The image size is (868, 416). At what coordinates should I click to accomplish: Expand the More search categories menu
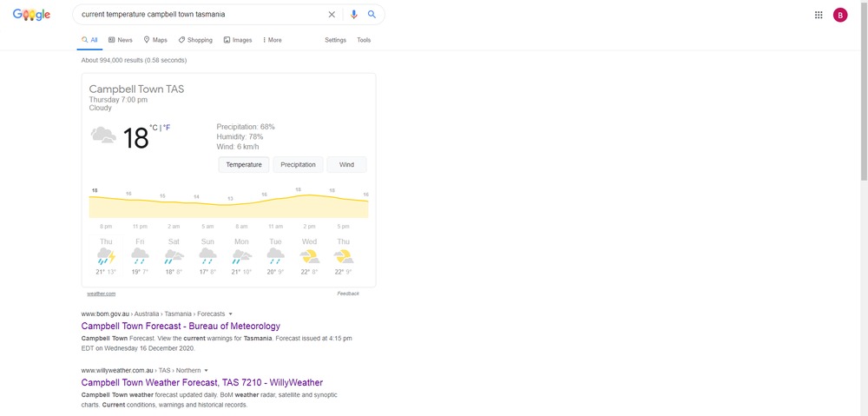coord(272,40)
